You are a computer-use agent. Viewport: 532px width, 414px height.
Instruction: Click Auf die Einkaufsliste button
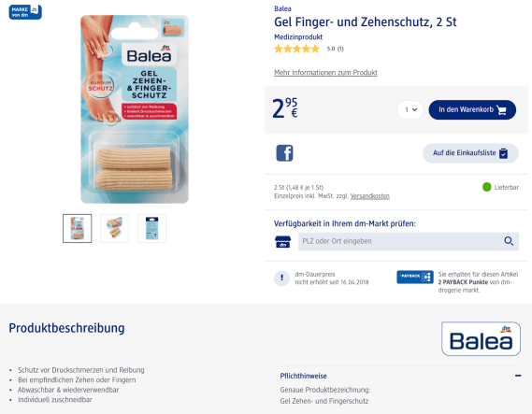coord(470,153)
